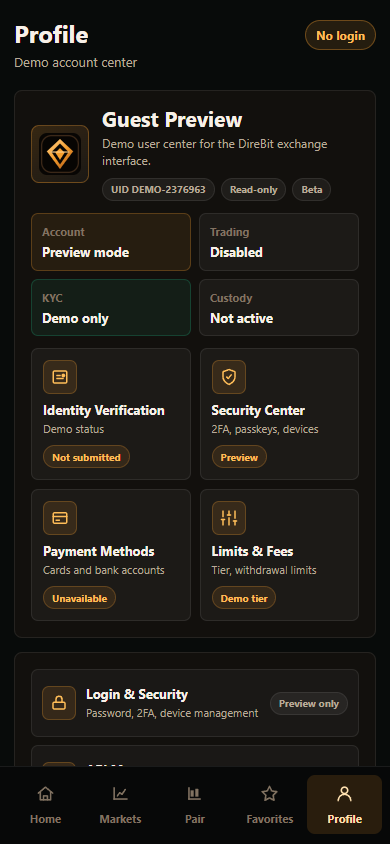Open the Account Preview mode tile
Screen dimensions: 390x844
111,242
